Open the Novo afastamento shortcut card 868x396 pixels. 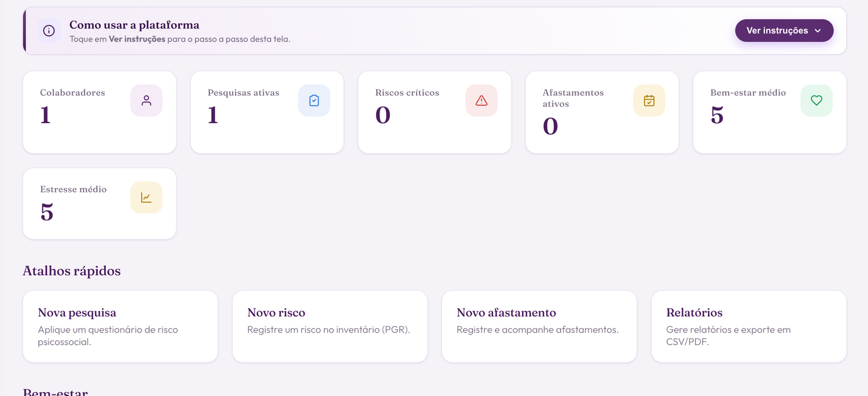(x=539, y=327)
